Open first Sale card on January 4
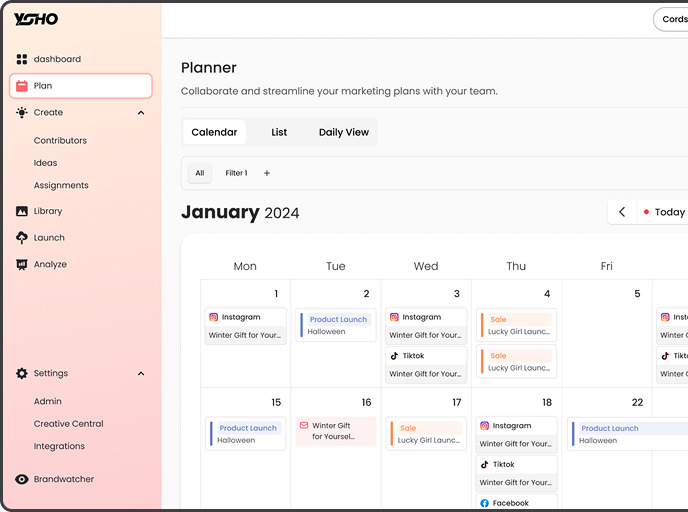Image resolution: width=688 pixels, height=512 pixels. click(x=516, y=325)
